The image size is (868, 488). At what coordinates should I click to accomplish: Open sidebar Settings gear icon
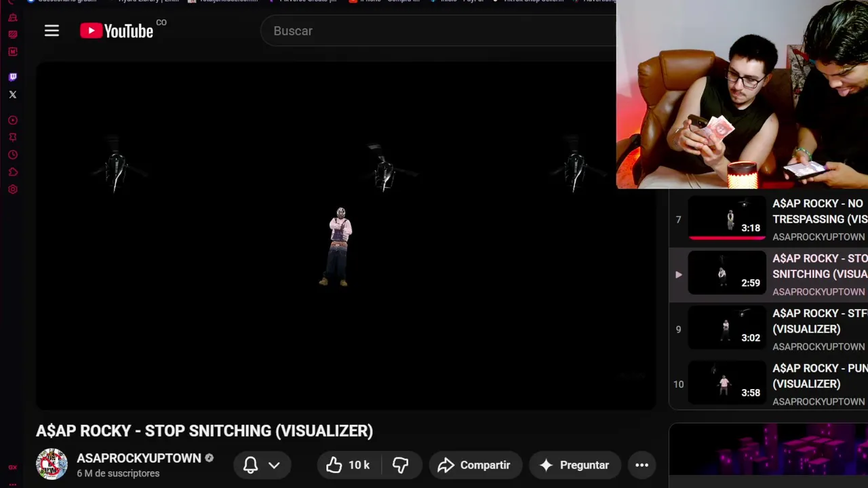point(12,189)
